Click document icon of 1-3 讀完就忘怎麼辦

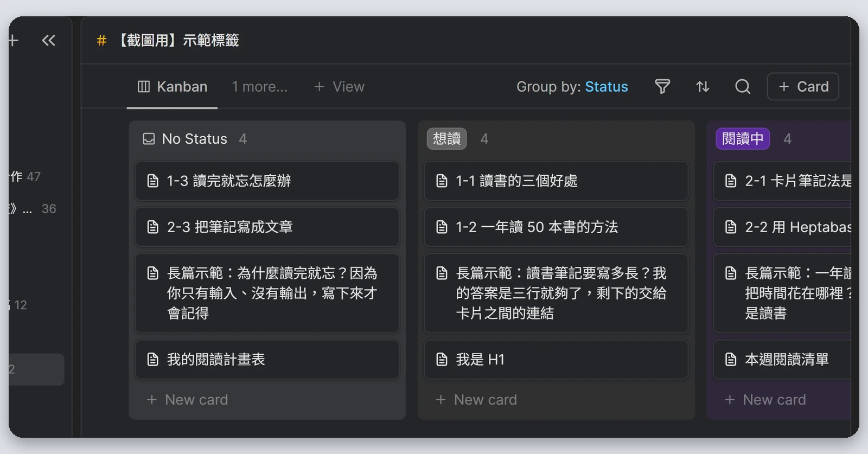153,181
